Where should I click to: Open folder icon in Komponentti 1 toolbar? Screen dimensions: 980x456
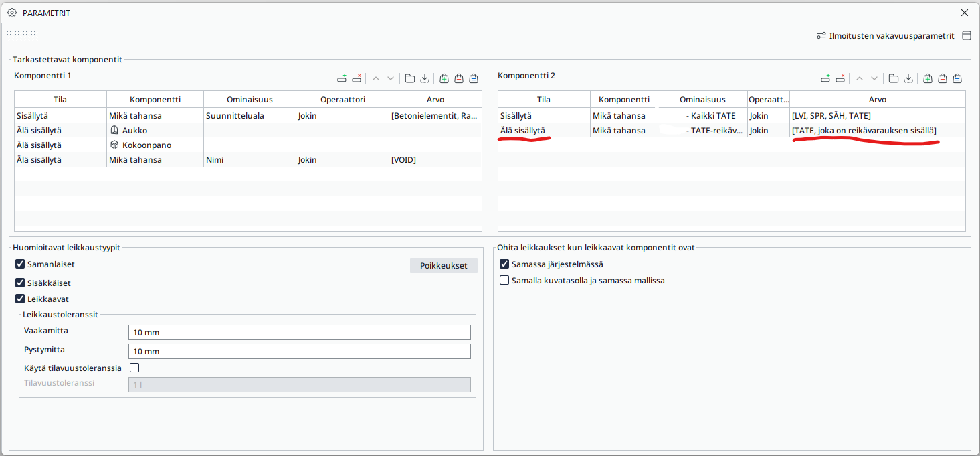coord(410,78)
